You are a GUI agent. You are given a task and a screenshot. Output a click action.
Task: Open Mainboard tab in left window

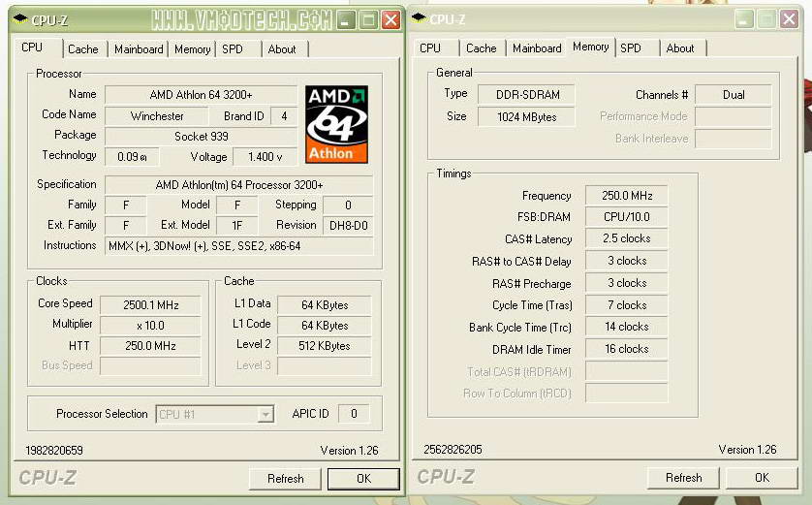139,49
